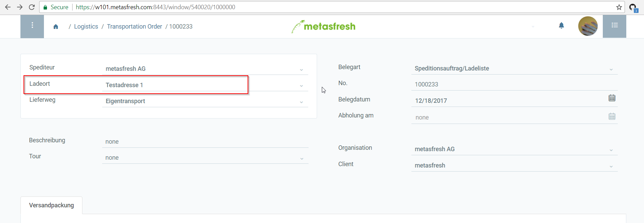The image size is (644, 223).
Task: Expand the Speditur dropdown for metasfresh AG
Action: 301,69
